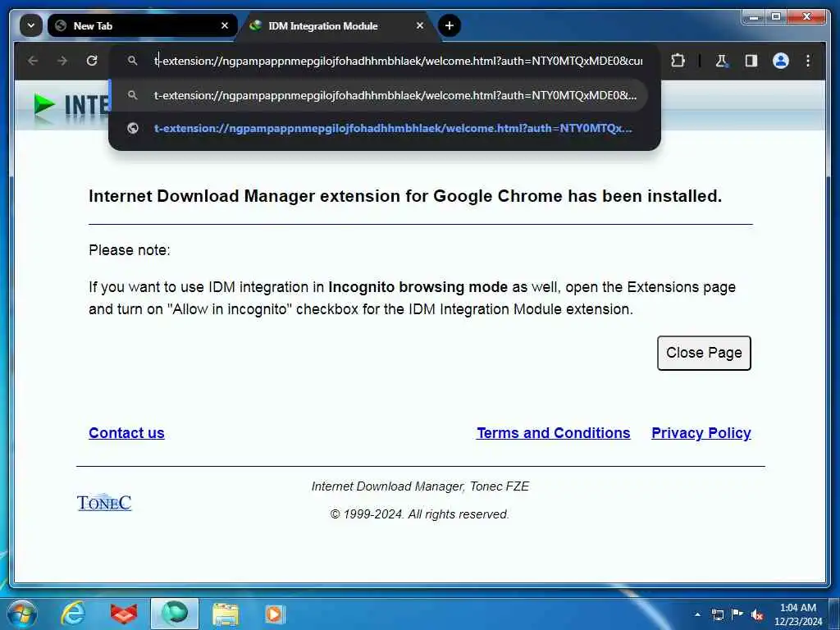Viewport: 840px width, 630px height.
Task: Open the Action Center flag icon
Action: pos(737,614)
